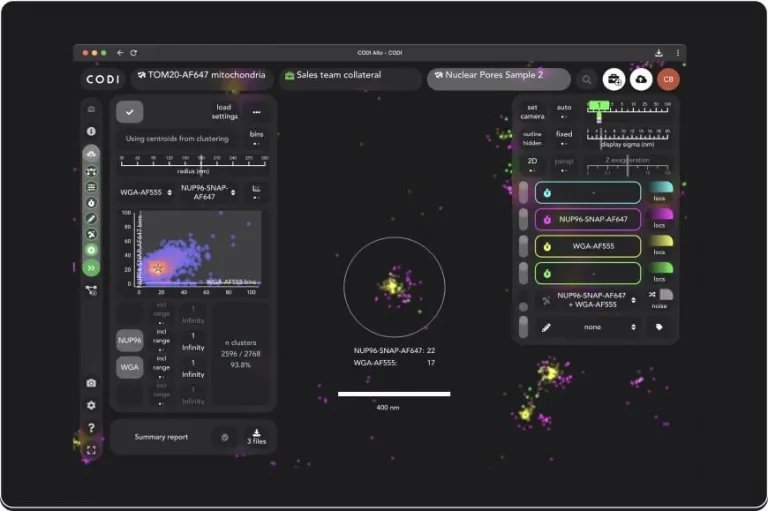Click the stopwatch icon in the left sidebar

(91, 203)
